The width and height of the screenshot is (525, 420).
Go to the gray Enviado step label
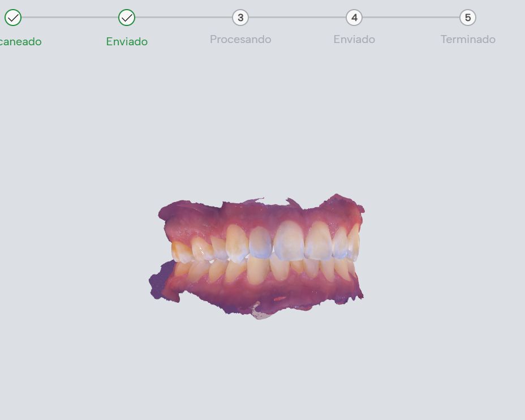point(354,39)
